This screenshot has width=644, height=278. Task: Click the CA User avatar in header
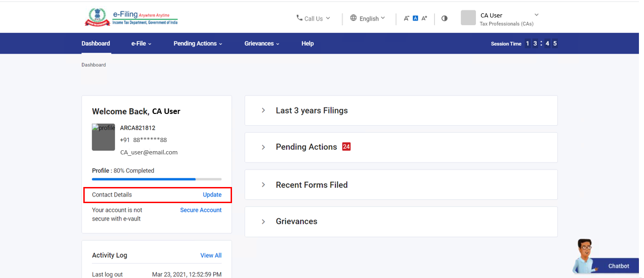tap(468, 18)
